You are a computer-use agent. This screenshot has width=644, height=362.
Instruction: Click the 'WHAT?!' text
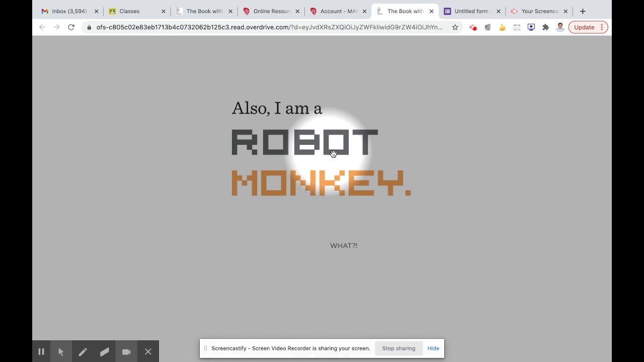coord(344,245)
